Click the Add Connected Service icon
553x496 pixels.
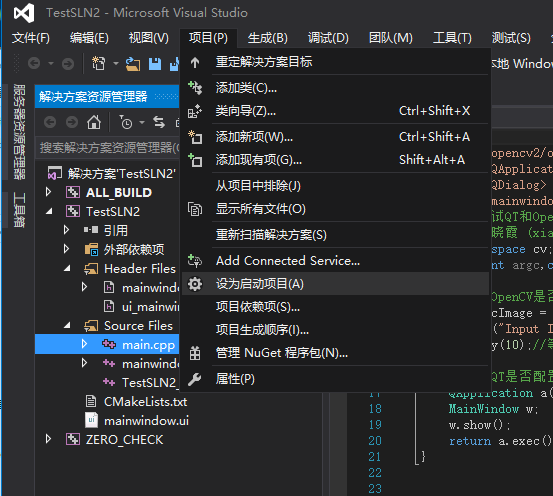tap(195, 261)
